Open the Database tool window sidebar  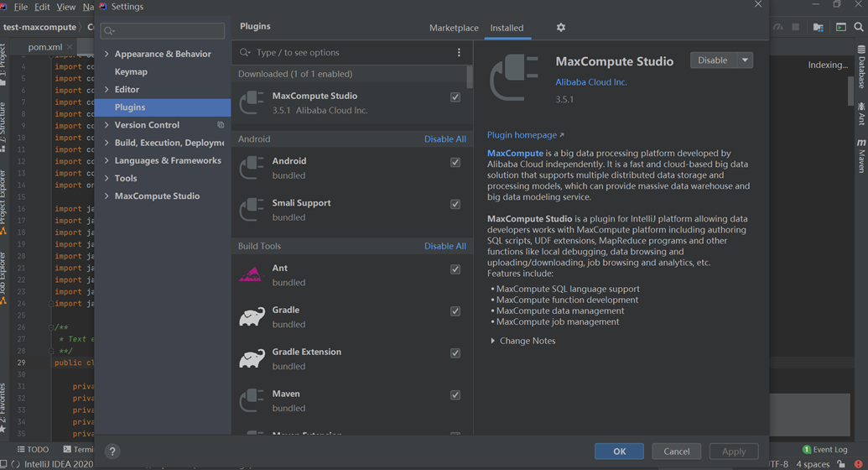861,66
